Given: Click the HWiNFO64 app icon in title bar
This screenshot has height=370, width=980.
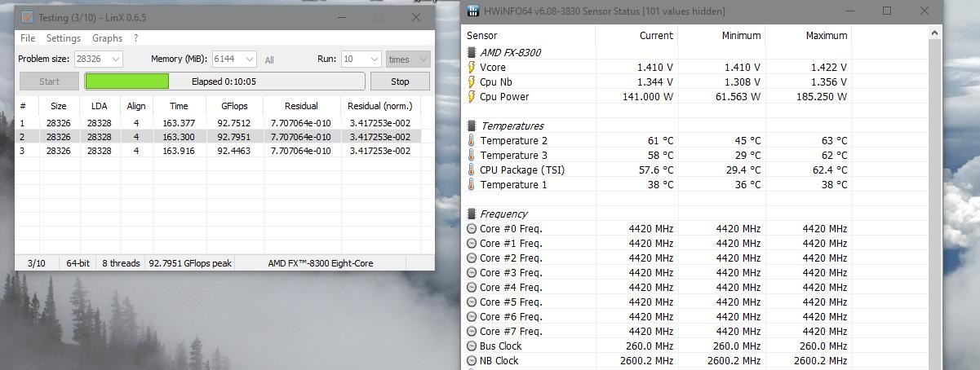Looking at the screenshot, I should tap(473, 11).
